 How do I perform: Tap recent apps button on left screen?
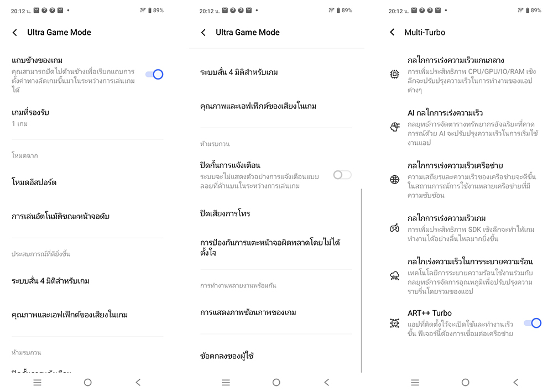tap(38, 382)
